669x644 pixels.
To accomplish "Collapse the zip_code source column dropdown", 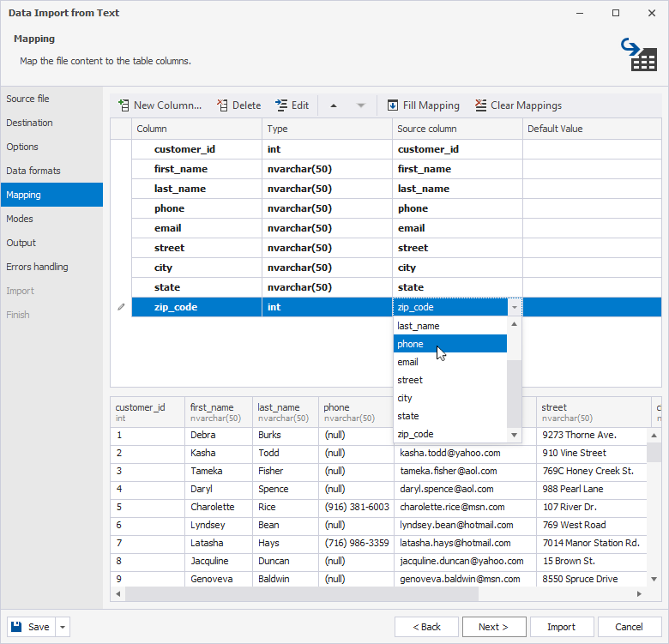I will point(515,307).
